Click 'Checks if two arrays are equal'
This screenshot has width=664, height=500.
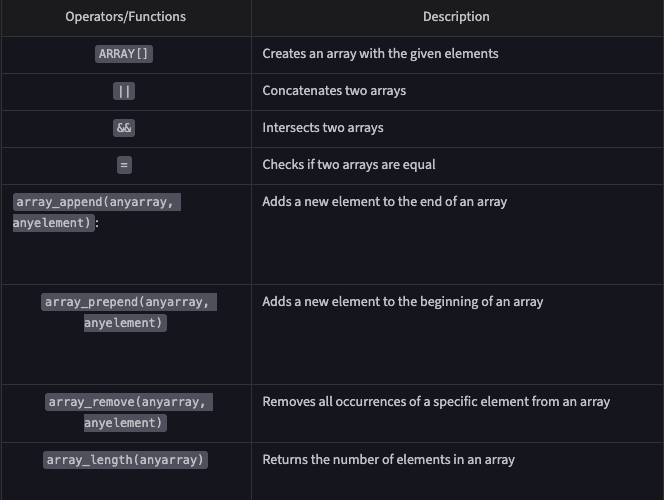(349, 165)
